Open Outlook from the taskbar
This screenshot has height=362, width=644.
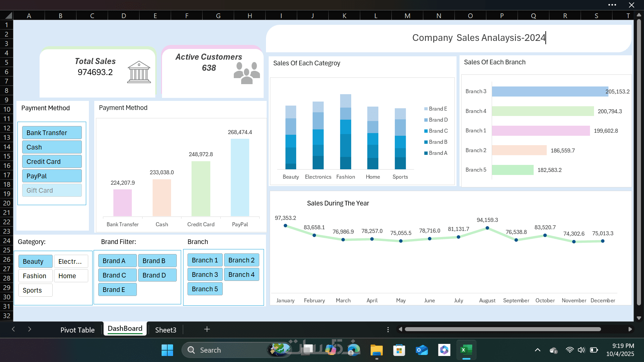[422, 350]
